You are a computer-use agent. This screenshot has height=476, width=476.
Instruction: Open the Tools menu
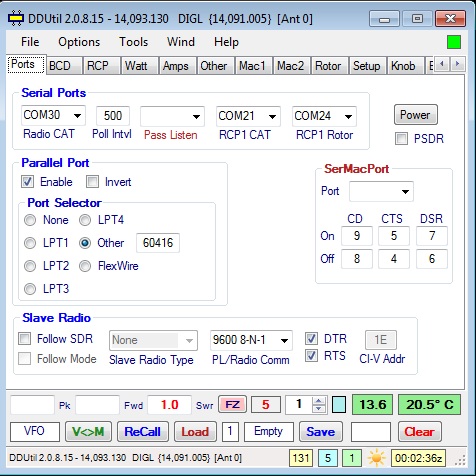(134, 42)
